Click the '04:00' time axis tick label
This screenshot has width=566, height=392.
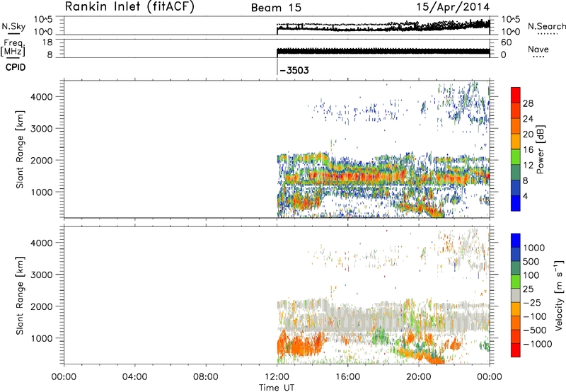[x=134, y=377]
